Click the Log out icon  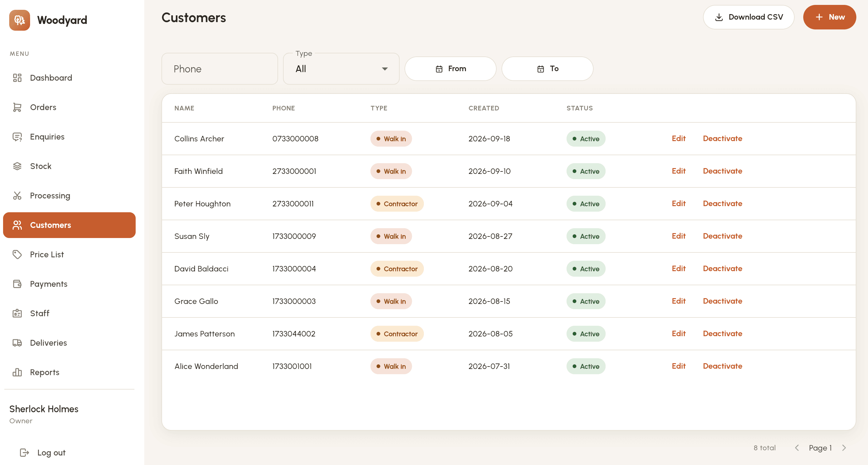pos(25,452)
